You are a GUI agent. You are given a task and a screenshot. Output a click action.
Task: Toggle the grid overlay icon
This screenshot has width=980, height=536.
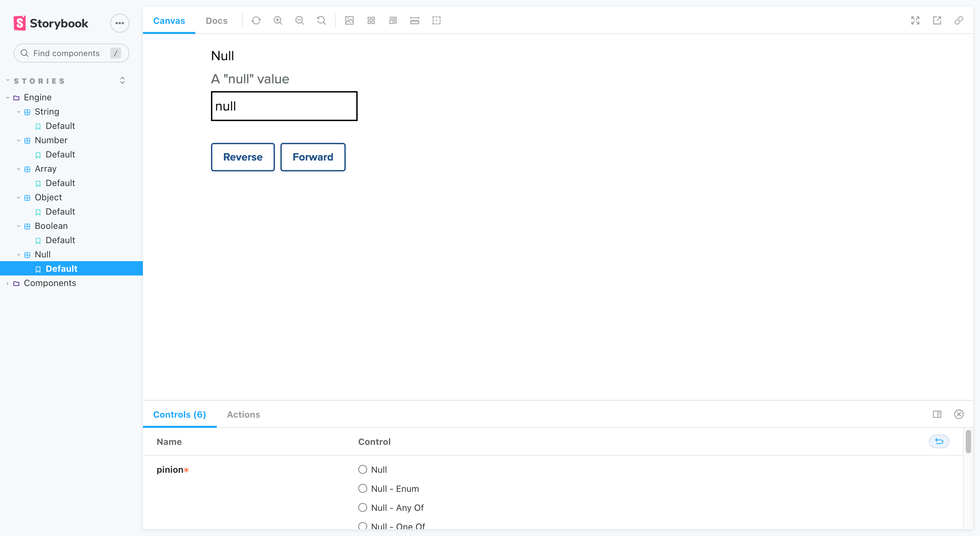click(371, 20)
